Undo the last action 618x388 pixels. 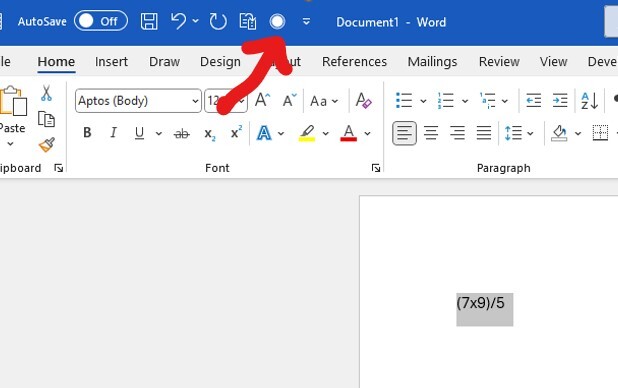coord(179,21)
